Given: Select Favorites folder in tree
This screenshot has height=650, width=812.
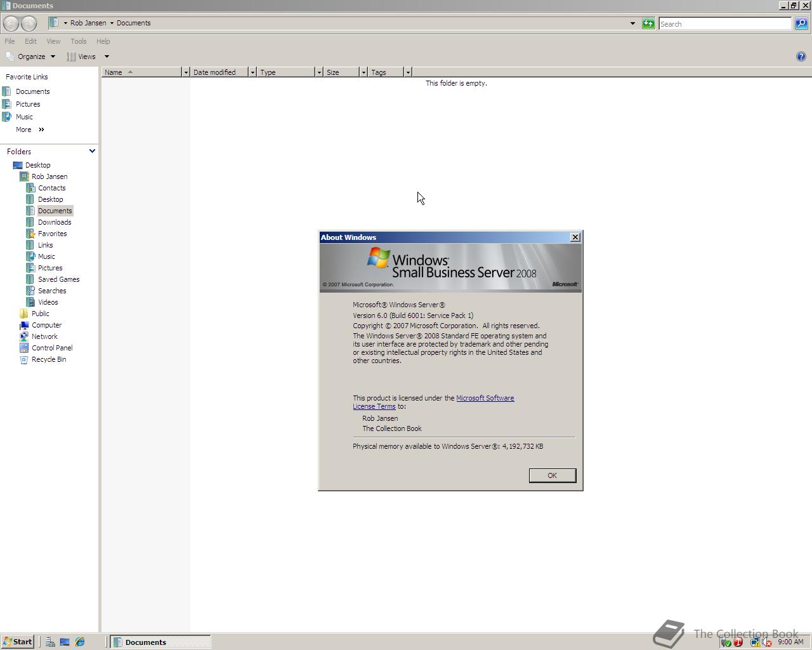Looking at the screenshot, I should (52, 234).
